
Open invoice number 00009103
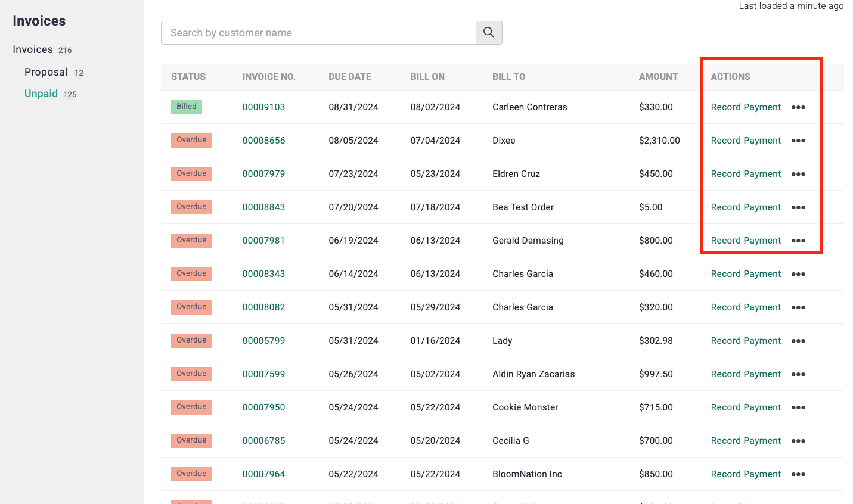(263, 107)
